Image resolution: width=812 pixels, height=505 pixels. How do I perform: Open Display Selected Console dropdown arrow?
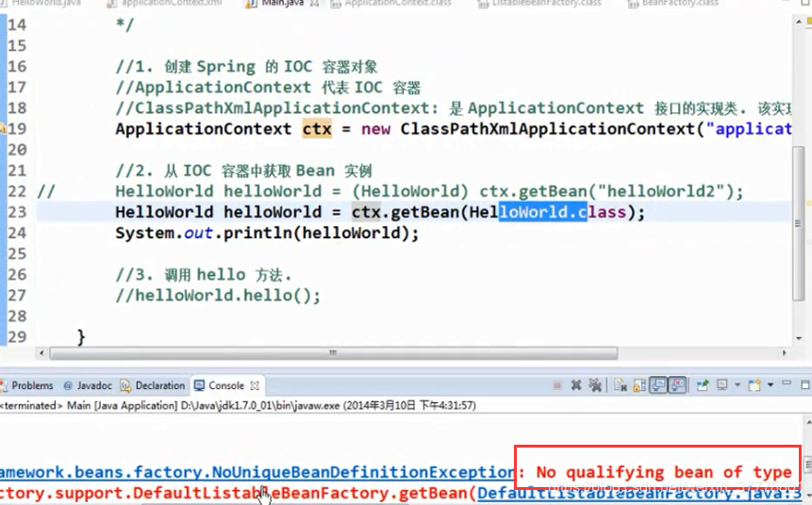click(737, 385)
